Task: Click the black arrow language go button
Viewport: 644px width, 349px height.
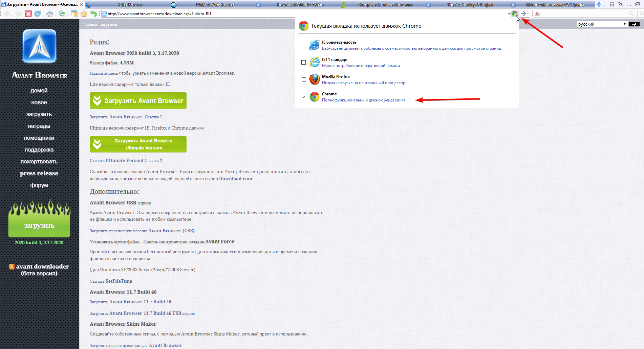Action: point(634,24)
